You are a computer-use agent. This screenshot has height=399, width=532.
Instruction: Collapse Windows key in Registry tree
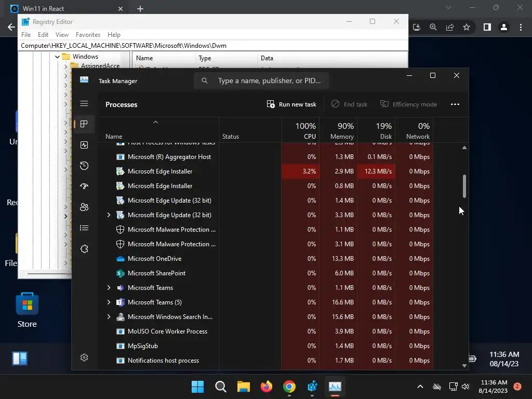click(x=57, y=57)
